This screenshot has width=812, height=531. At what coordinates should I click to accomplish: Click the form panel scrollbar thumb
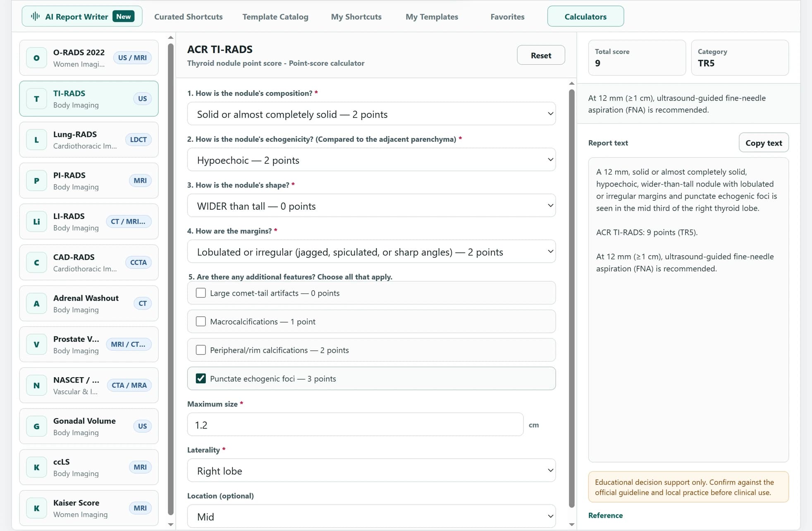[572, 299]
